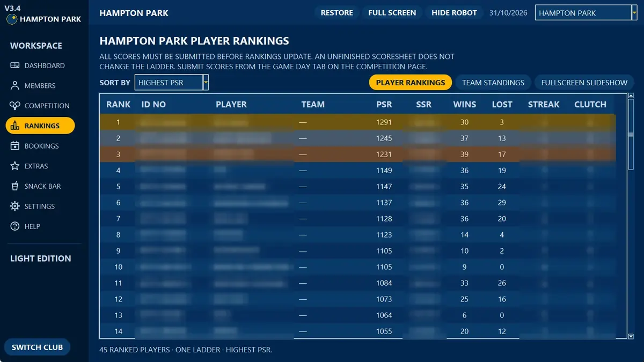Click the Rankings bar-chart icon
This screenshot has height=362, width=644.
[x=15, y=125]
